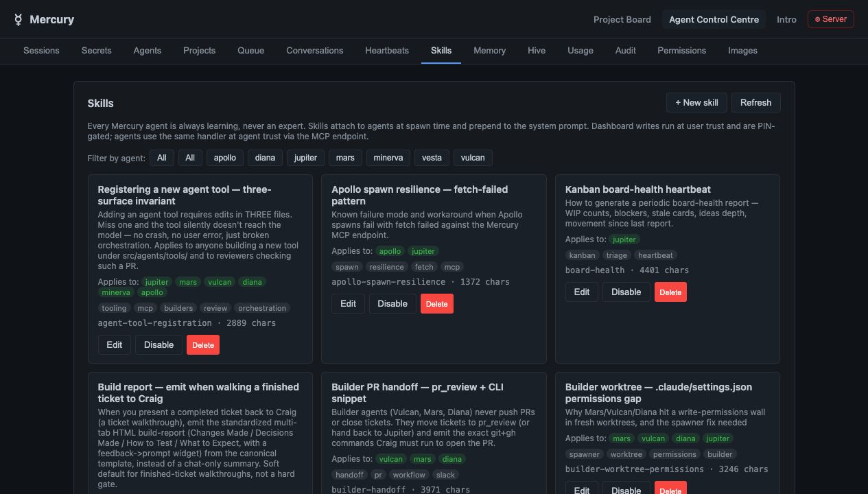Click 'builder-worktree-permissions · 3246 chars' text
This screenshot has width=868, height=494.
tap(667, 469)
